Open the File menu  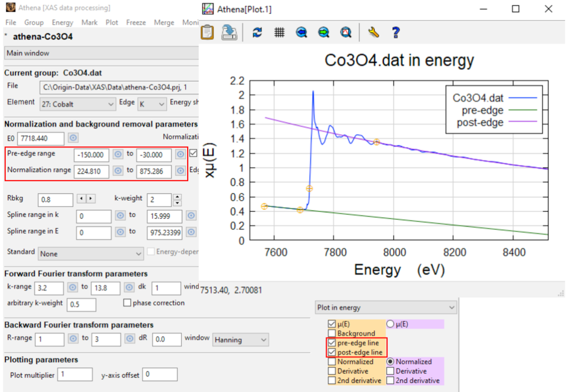(x=11, y=23)
